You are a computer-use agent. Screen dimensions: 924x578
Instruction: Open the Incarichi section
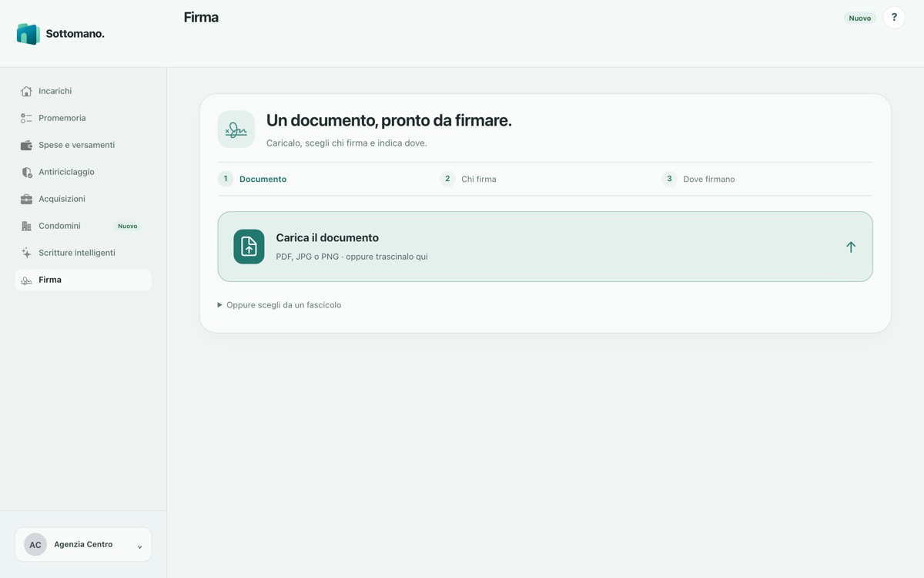point(83,91)
